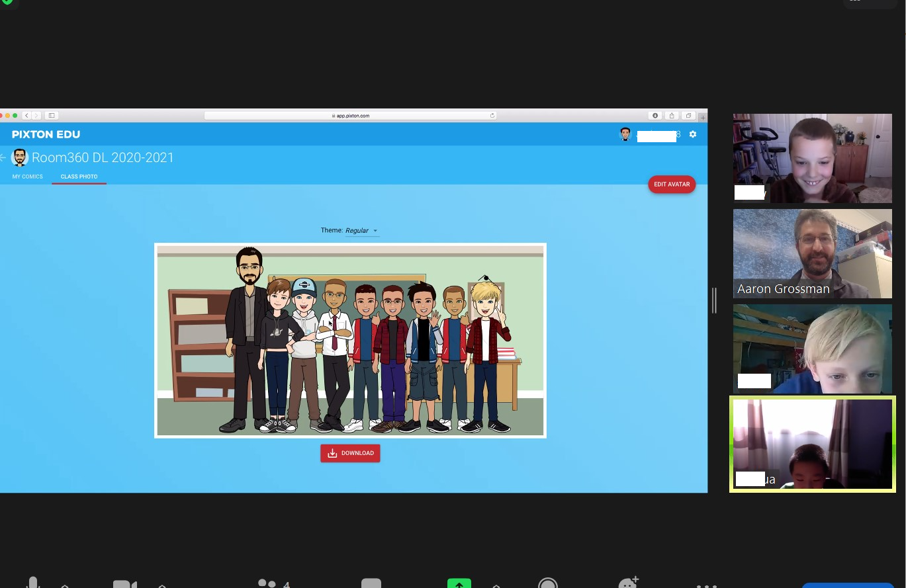Expand the video options arrow
The width and height of the screenshot is (906, 588).
[x=162, y=585]
